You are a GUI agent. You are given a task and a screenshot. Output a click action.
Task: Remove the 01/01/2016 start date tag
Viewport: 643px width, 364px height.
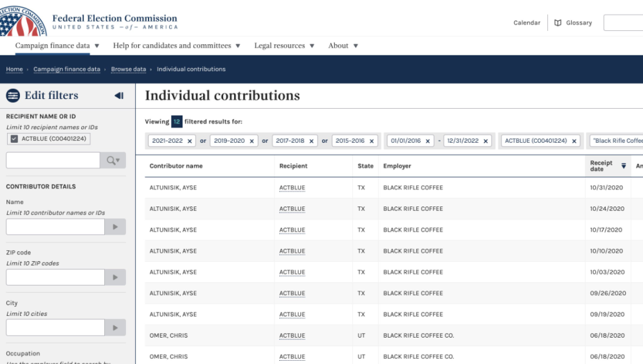click(428, 141)
